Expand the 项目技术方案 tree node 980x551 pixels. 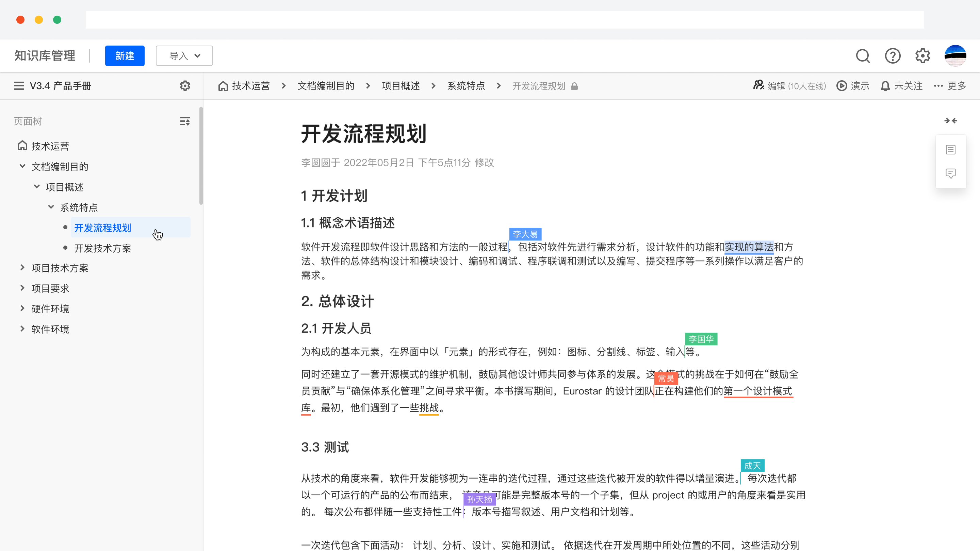tap(22, 268)
